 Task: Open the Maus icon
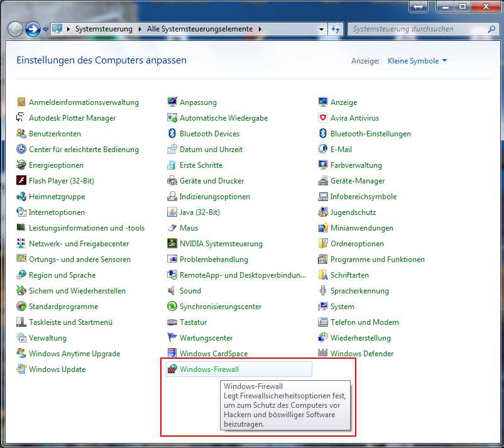coord(172,227)
